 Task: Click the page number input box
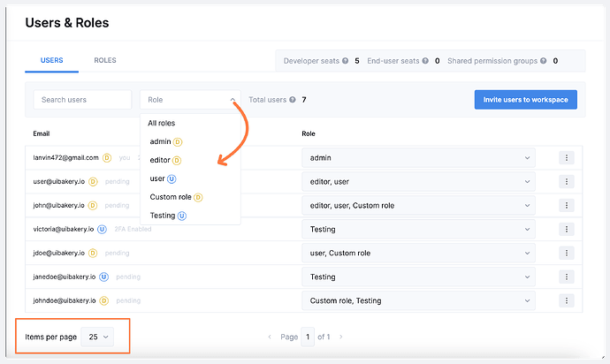tap(308, 337)
